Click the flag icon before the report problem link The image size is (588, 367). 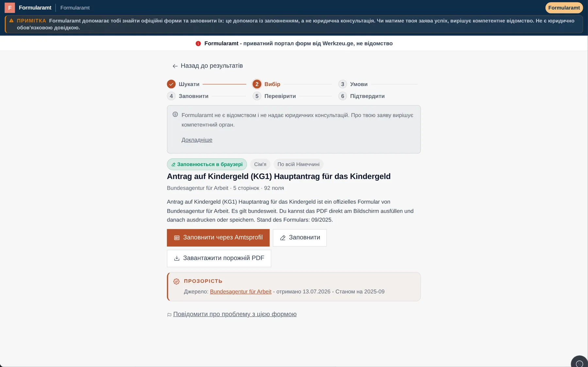169,315
